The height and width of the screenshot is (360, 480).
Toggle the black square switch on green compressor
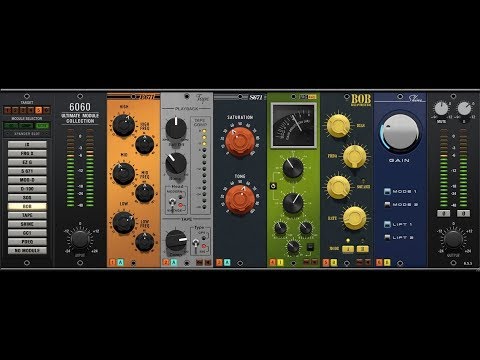point(310,247)
